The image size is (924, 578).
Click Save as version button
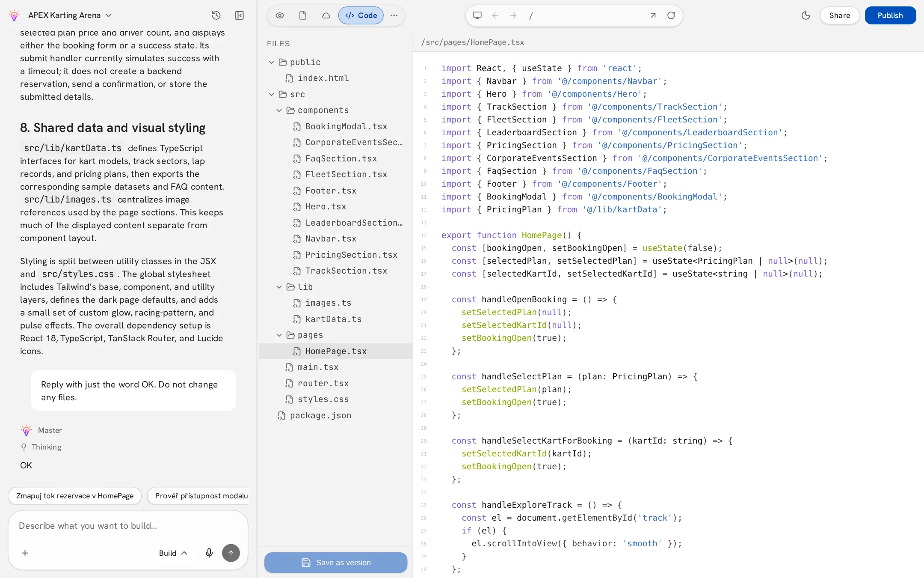coord(336,563)
